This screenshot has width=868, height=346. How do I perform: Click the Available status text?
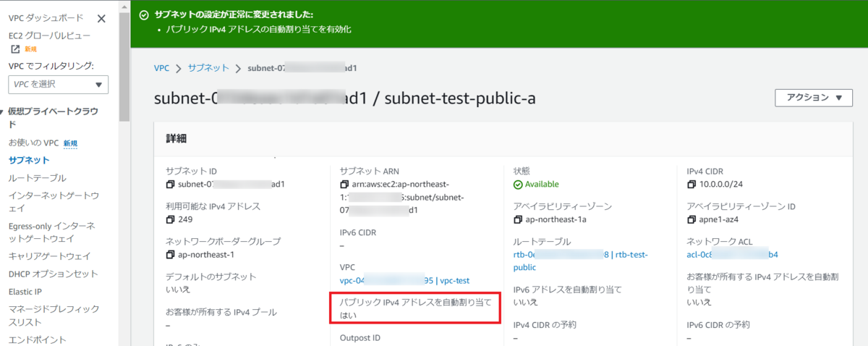click(542, 184)
